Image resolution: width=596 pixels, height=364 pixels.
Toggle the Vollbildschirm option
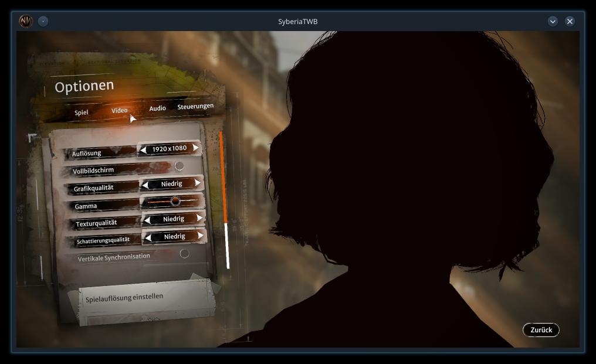click(x=180, y=166)
